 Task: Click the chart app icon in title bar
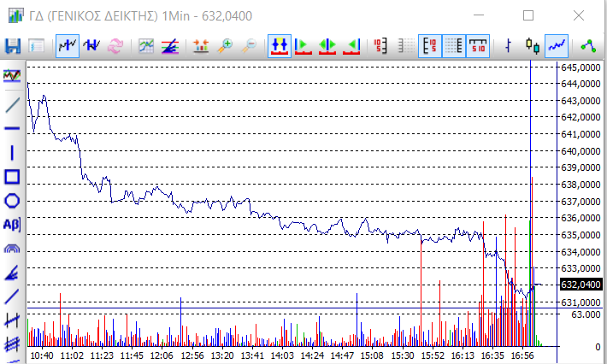[x=15, y=16]
